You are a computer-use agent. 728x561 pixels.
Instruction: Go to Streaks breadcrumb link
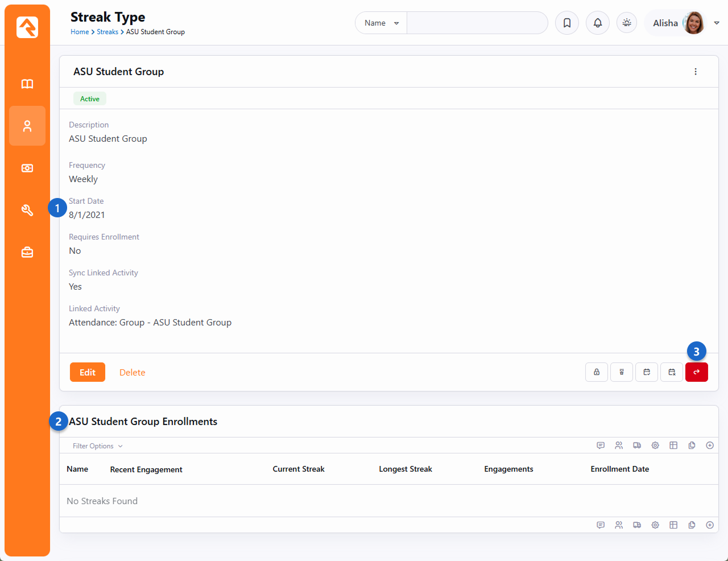pyautogui.click(x=107, y=32)
